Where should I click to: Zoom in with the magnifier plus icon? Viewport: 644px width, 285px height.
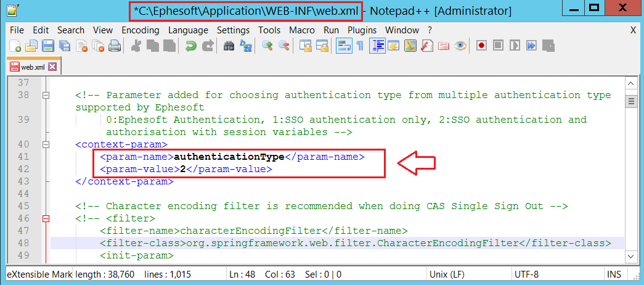[267, 45]
